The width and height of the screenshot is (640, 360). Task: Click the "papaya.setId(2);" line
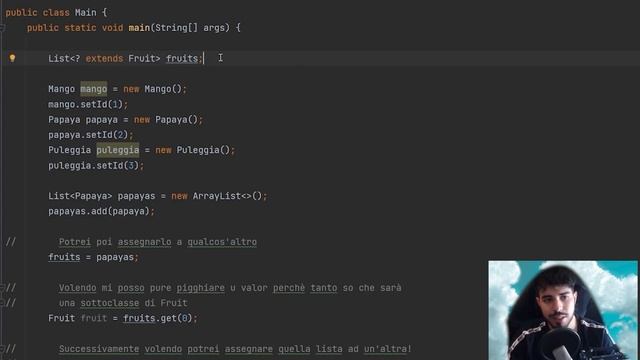[91, 135]
